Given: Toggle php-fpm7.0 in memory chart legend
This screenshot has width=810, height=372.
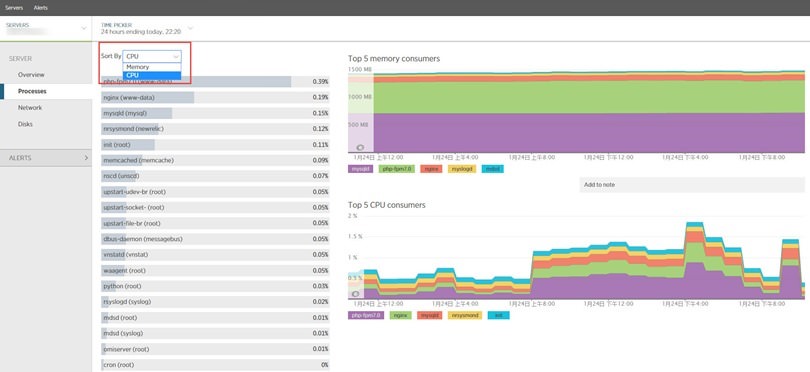Looking at the screenshot, I should [397, 169].
